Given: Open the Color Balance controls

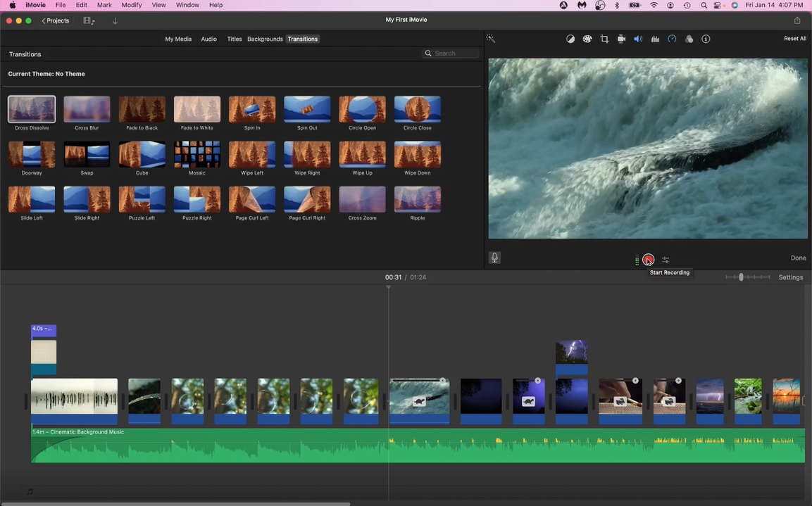Looking at the screenshot, I should (x=570, y=39).
